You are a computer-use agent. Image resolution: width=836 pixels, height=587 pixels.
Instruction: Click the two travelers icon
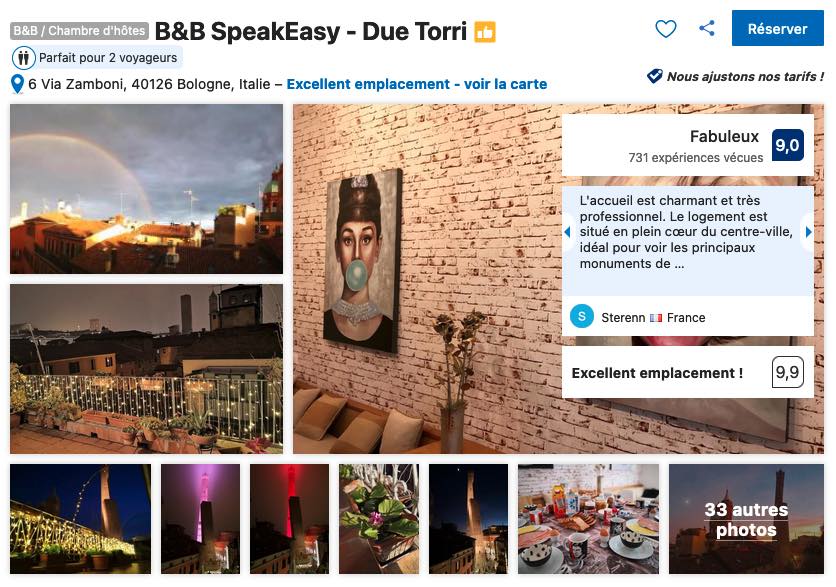pyautogui.click(x=23, y=58)
